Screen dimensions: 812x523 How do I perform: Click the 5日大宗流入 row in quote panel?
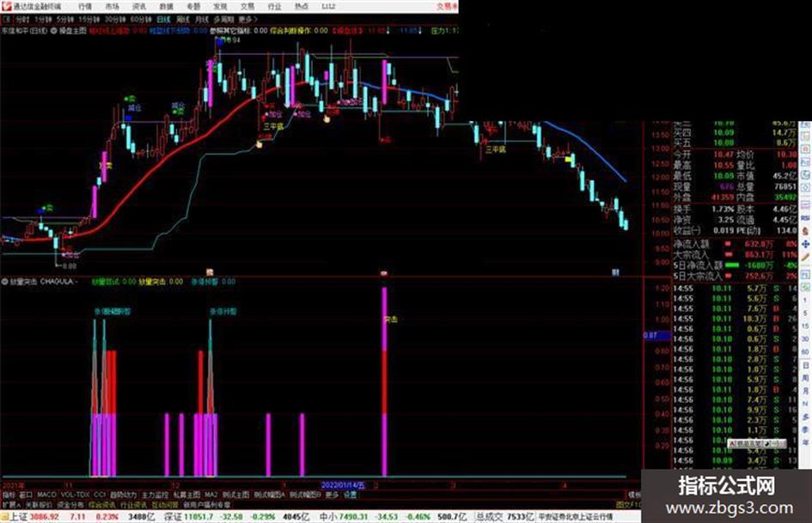tap(735, 276)
